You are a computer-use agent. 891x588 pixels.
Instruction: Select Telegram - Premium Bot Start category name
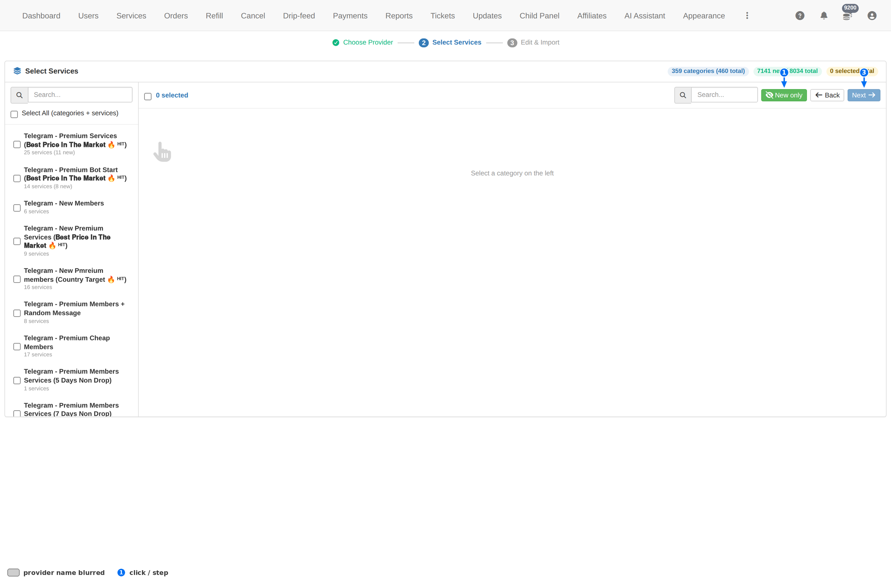coord(75,174)
